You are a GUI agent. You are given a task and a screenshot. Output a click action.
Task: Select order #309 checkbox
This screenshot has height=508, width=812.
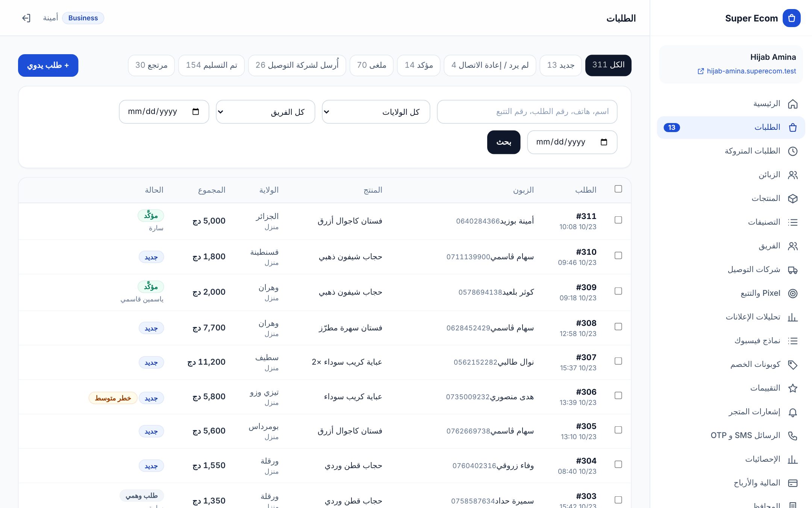(x=618, y=291)
